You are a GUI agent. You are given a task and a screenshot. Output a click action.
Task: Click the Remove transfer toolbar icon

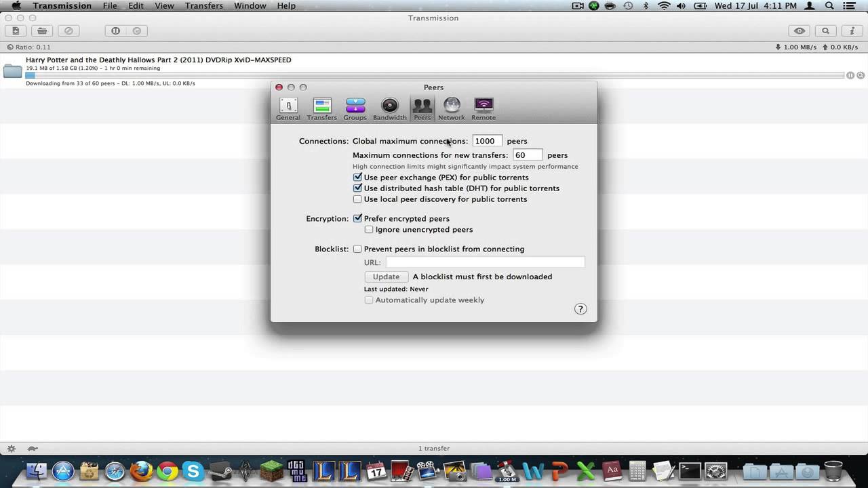[68, 30]
